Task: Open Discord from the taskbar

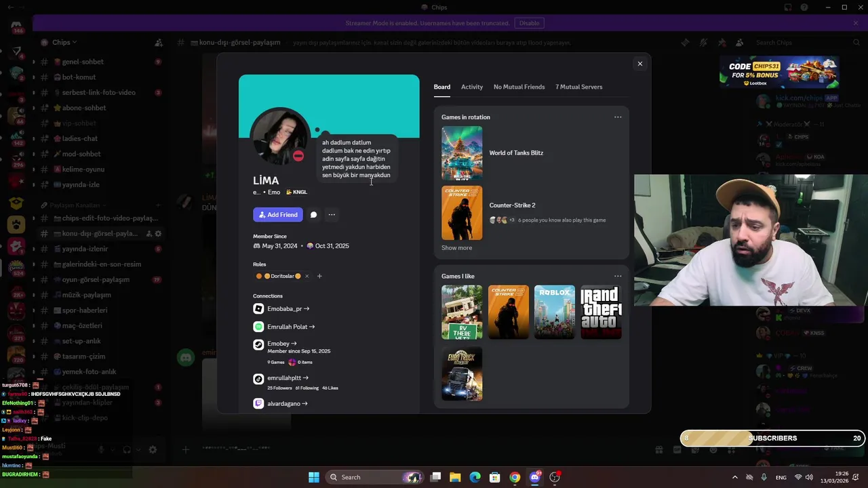Action: [x=535, y=477]
